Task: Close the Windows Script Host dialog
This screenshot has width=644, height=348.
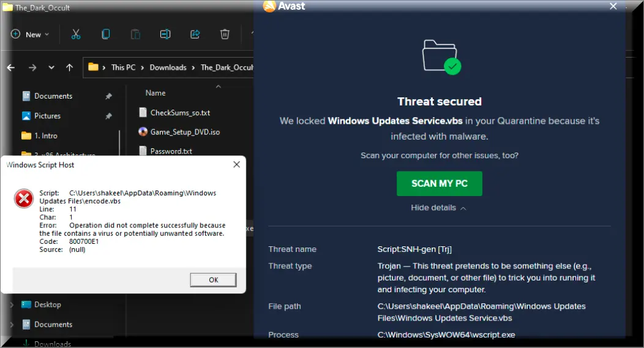Action: coord(236,164)
